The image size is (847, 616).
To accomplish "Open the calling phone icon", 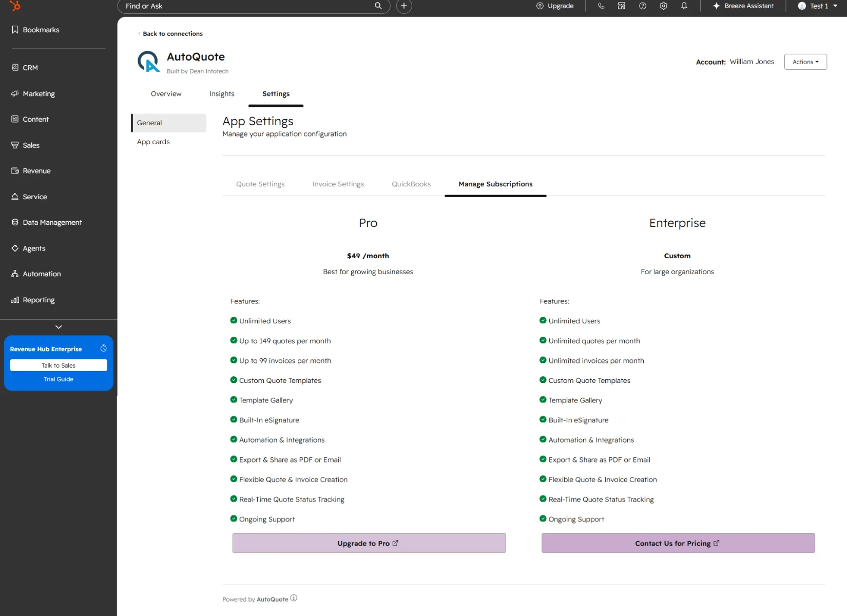I will pyautogui.click(x=601, y=6).
